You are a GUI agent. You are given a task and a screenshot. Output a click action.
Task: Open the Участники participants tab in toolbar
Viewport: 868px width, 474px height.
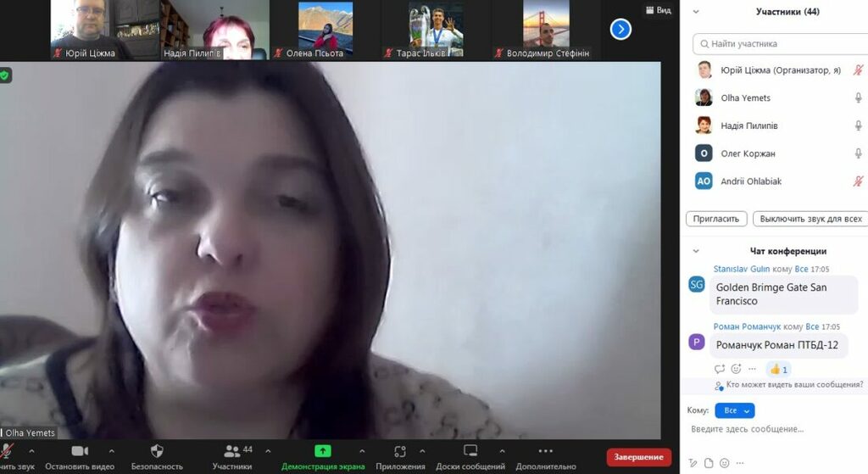(232, 451)
